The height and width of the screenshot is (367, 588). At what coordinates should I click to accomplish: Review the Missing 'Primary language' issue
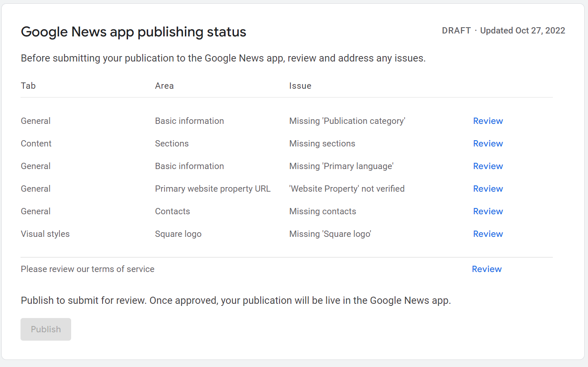(x=488, y=166)
